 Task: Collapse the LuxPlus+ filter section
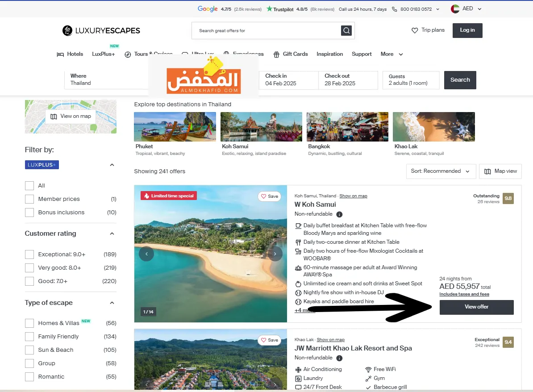click(112, 165)
